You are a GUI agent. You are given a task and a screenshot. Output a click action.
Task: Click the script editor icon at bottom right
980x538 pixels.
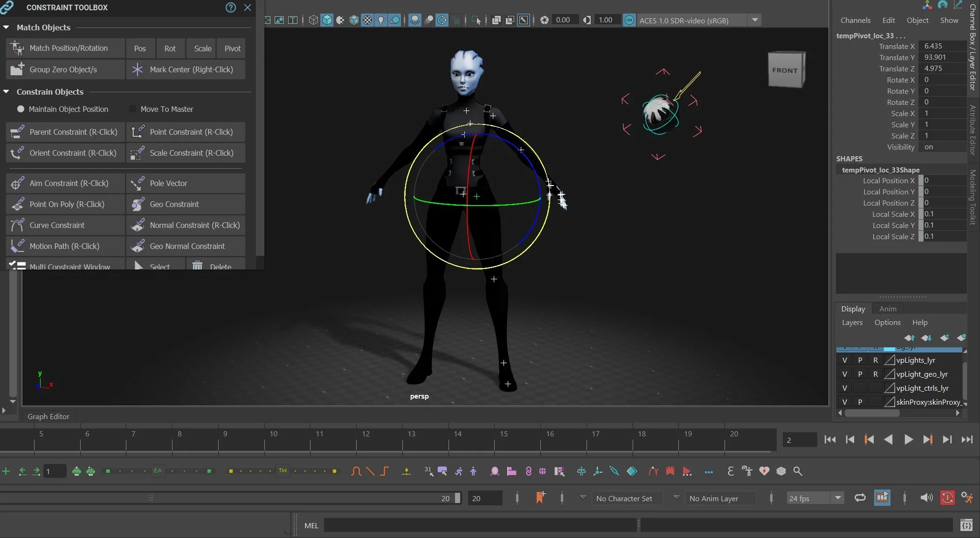click(966, 525)
